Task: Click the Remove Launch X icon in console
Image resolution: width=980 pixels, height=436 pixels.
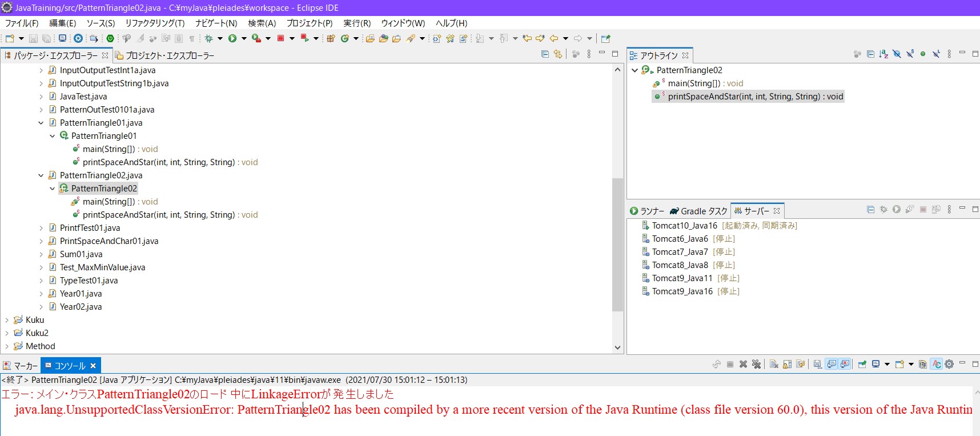Action: (x=743, y=364)
